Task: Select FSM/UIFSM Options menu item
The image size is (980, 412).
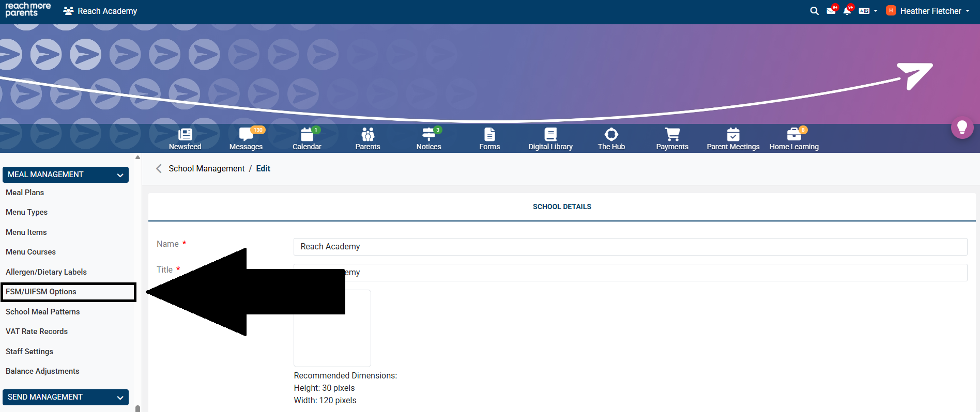Action: click(x=41, y=292)
